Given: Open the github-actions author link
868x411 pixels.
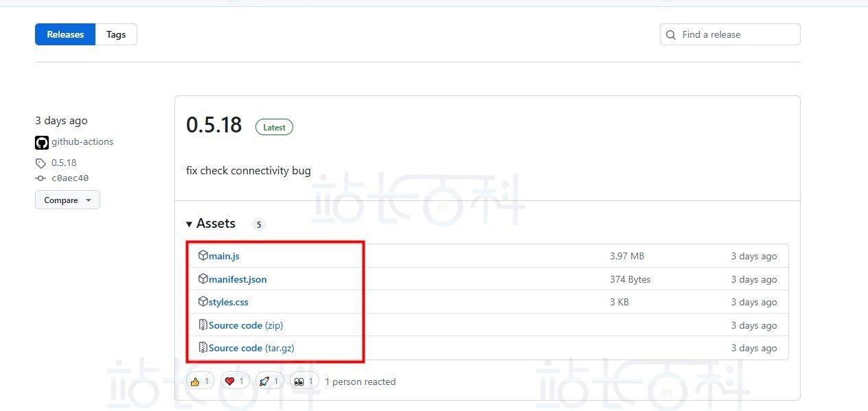Looking at the screenshot, I should pyautogui.click(x=82, y=142).
